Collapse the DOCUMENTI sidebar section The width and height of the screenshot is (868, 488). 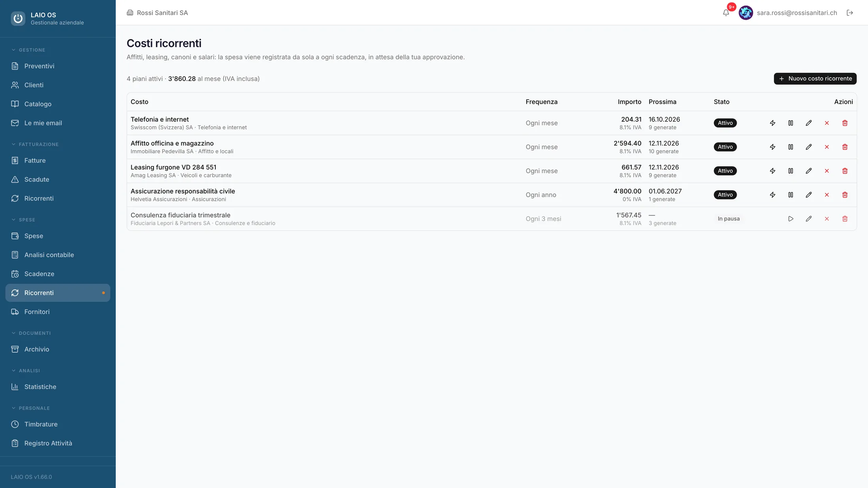[31, 333]
